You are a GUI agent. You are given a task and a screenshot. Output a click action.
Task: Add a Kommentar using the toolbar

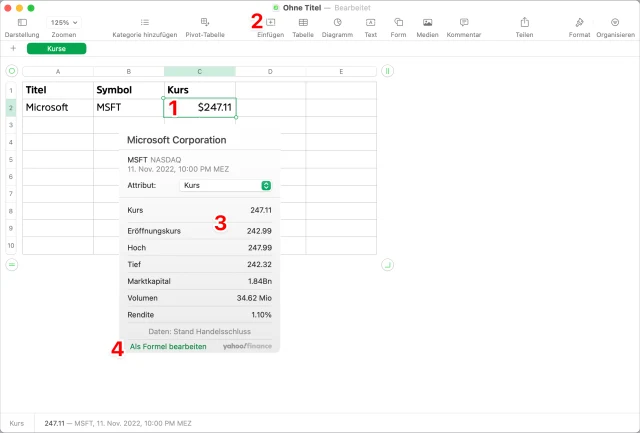[x=464, y=22]
